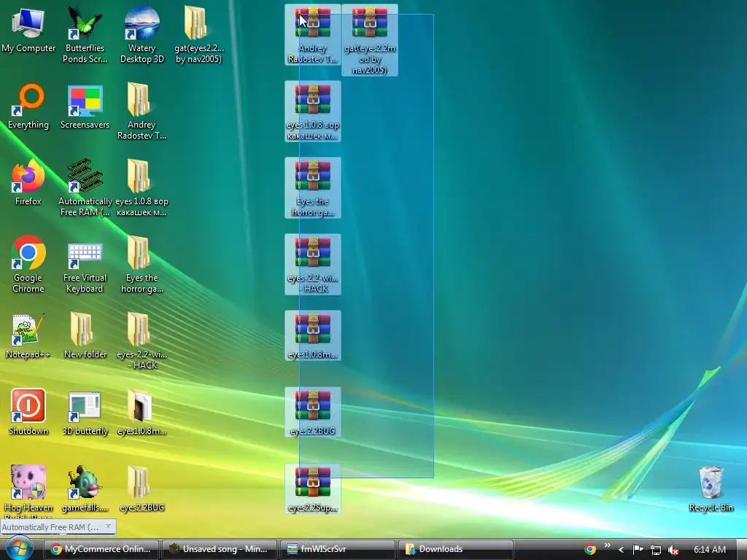This screenshot has height=560, width=747.
Task: Switch to fmWIScrSvr taskbar window
Action: click(337, 549)
